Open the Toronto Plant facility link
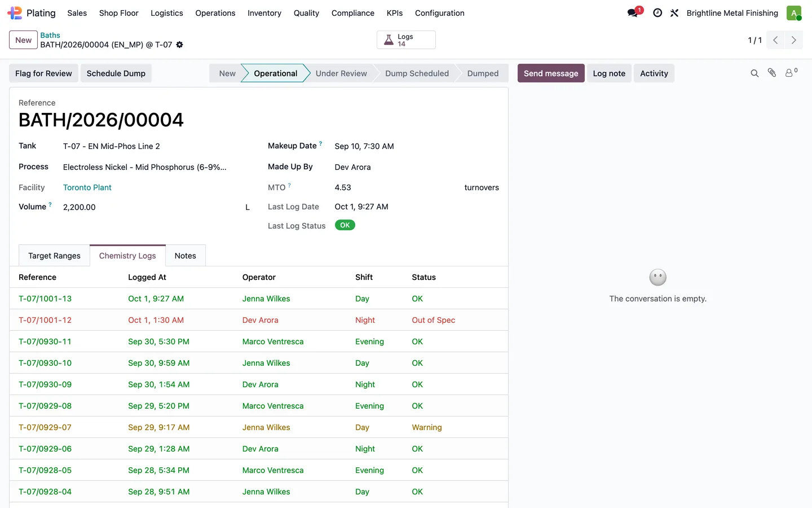The image size is (812, 508). click(x=87, y=187)
